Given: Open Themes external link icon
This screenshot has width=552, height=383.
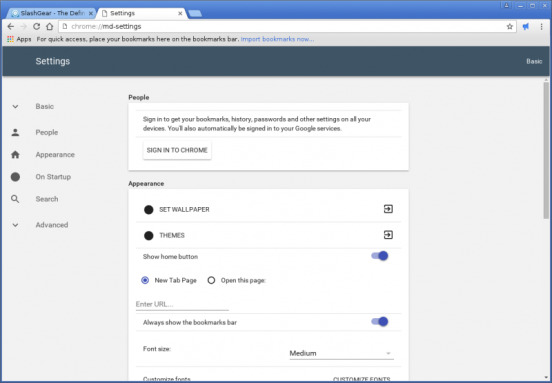Looking at the screenshot, I should 388,235.
